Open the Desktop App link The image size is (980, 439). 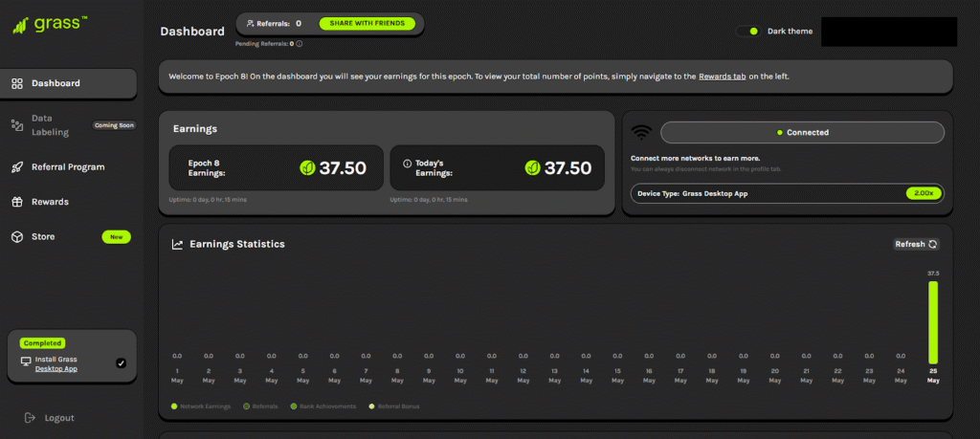pyautogui.click(x=56, y=369)
